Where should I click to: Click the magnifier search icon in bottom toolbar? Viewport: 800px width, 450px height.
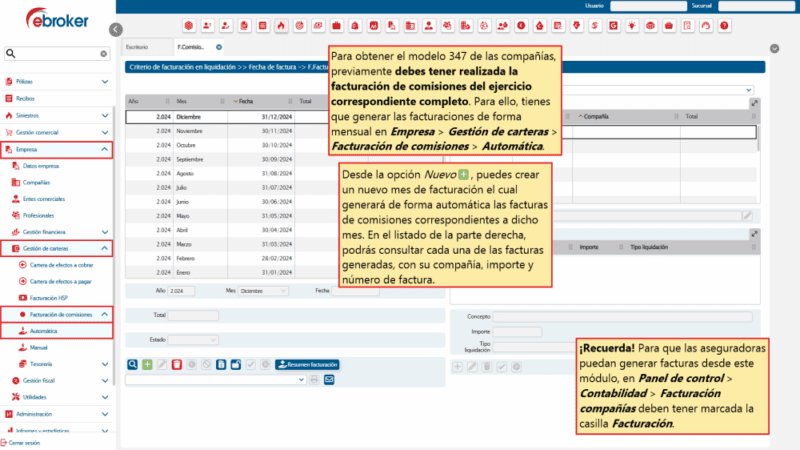(133, 365)
